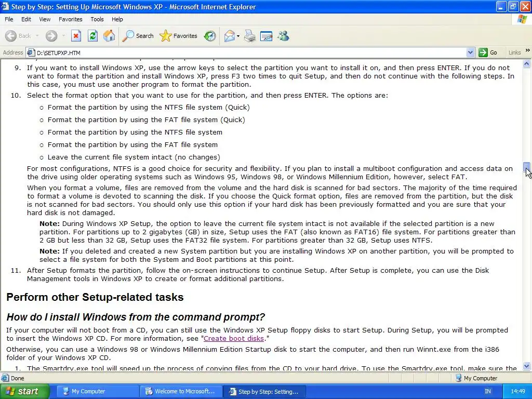Click the Start button
The image size is (532, 399).
(25, 391)
